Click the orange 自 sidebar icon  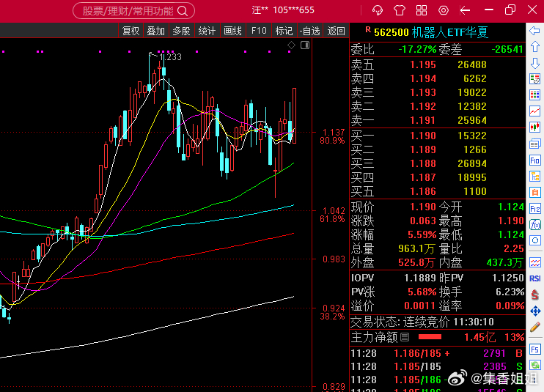click(x=534, y=193)
